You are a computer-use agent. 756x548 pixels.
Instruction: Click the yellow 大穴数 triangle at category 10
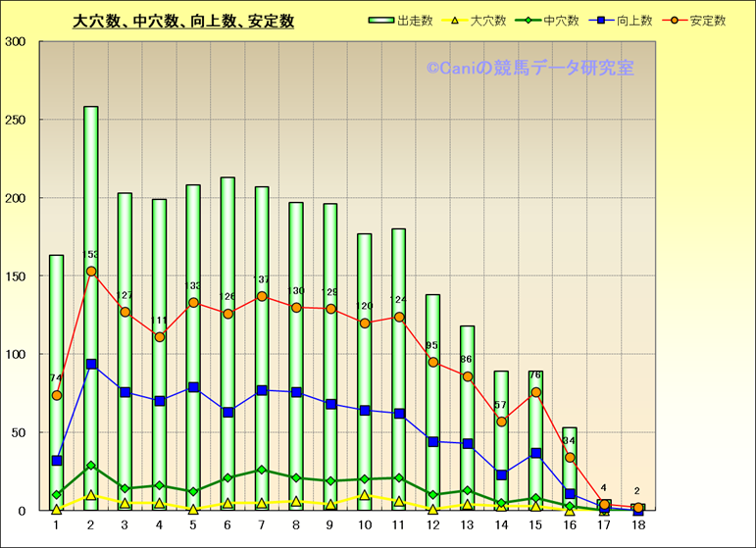365,495
